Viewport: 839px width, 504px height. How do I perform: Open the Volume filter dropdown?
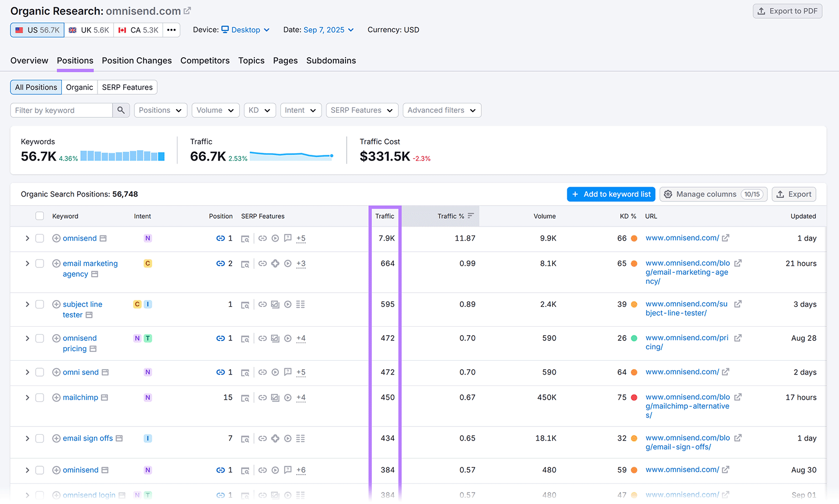point(215,110)
